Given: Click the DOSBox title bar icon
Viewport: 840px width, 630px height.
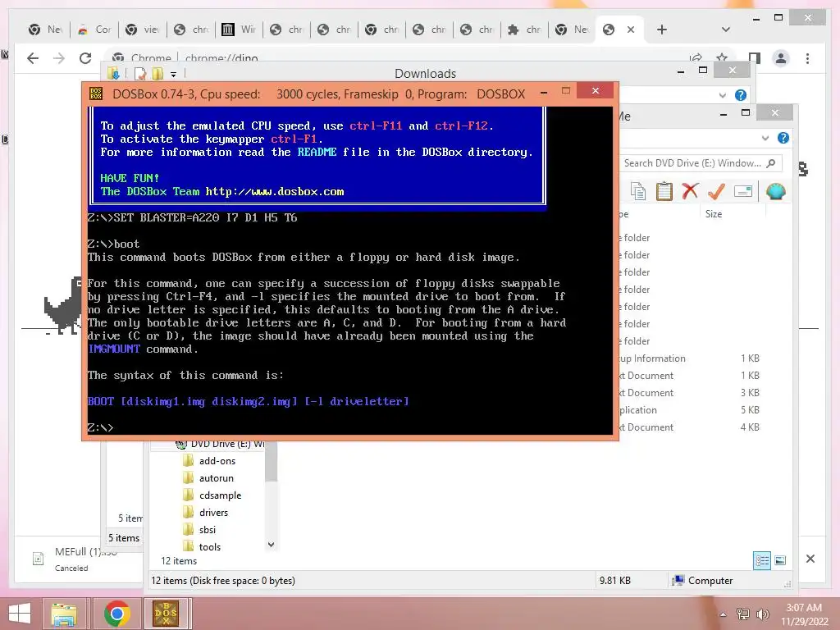Looking at the screenshot, I should pyautogui.click(x=96, y=94).
